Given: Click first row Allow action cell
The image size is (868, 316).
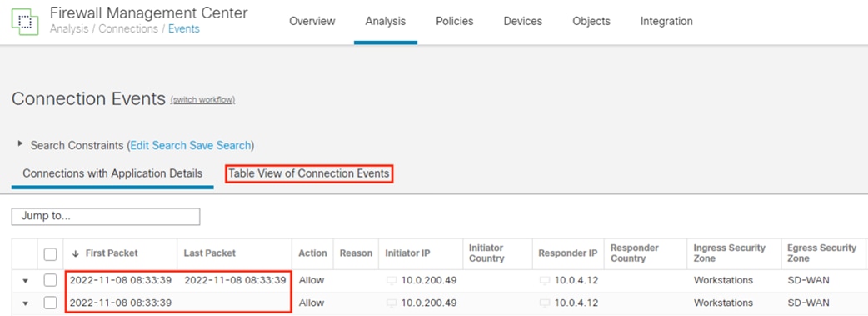Looking at the screenshot, I should 312,280.
